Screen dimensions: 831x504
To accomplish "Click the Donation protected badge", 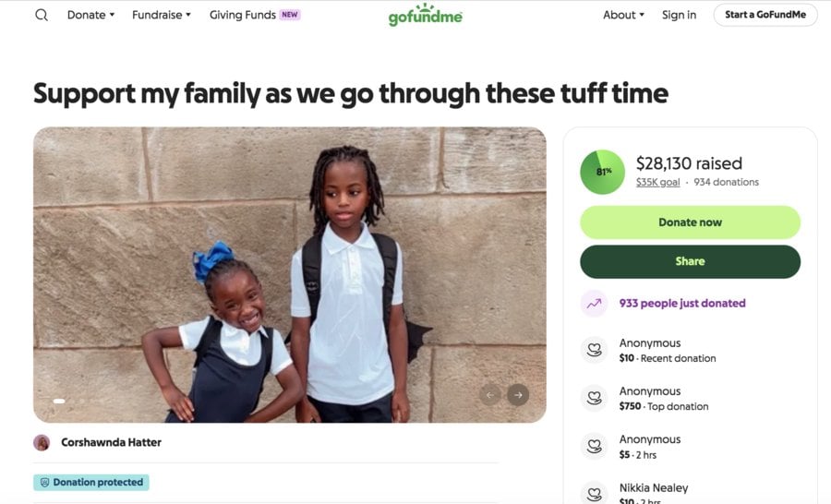I will 91,482.
